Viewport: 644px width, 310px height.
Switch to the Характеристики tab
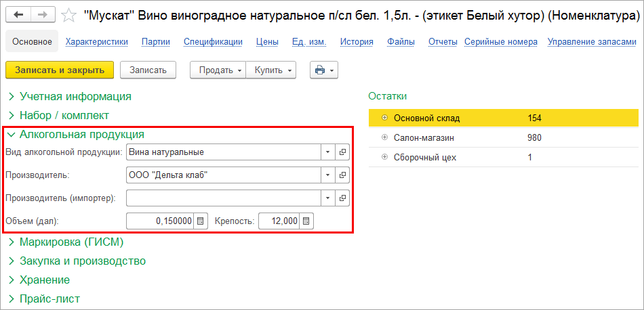tap(97, 42)
